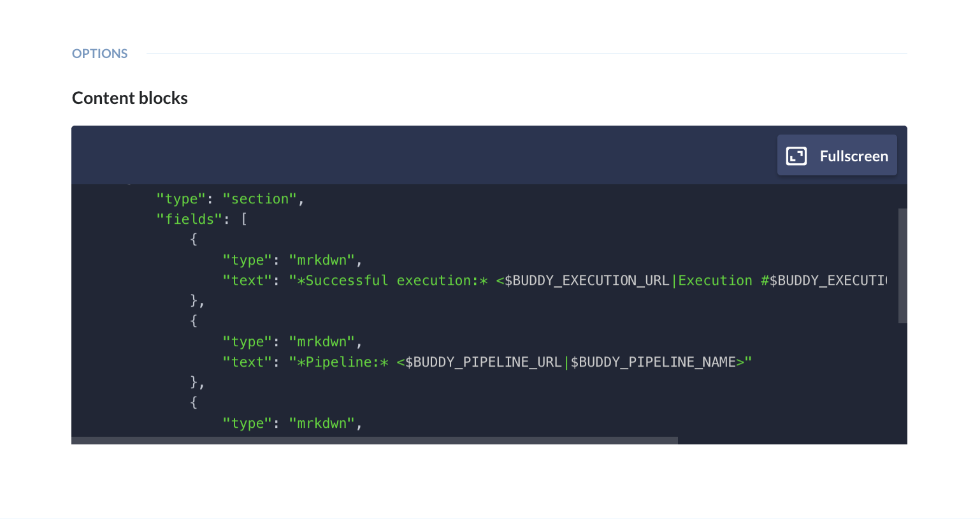Image resolution: width=980 pixels, height=519 pixels.
Task: Open the editor with the Fullscreen button
Action: click(837, 155)
